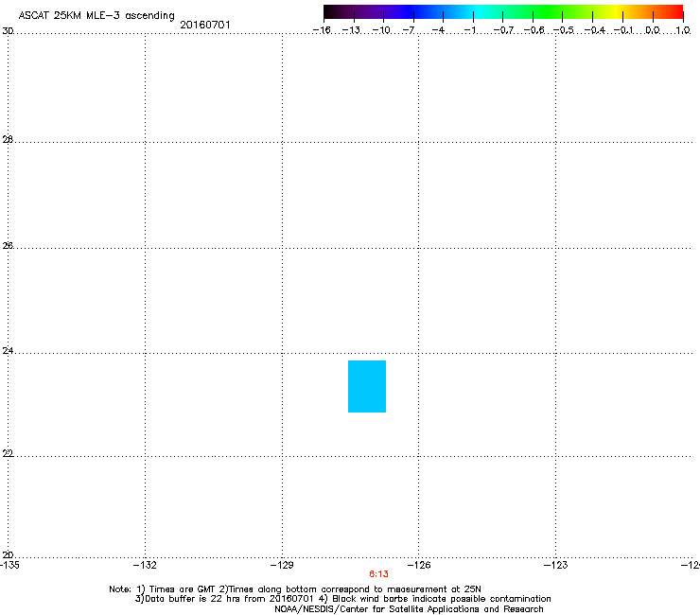Click the 0.0 color scale label
700x615 pixels.
[653, 30]
